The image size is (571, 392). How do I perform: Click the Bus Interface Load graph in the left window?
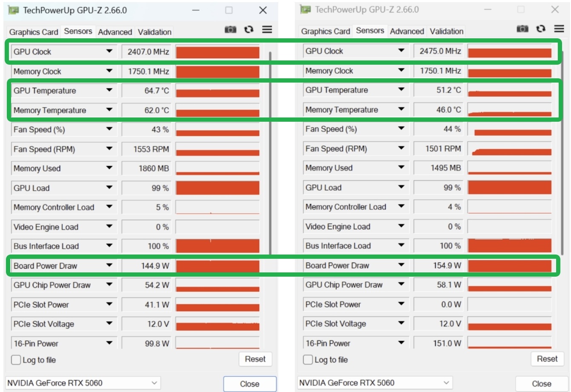pyautogui.click(x=217, y=246)
